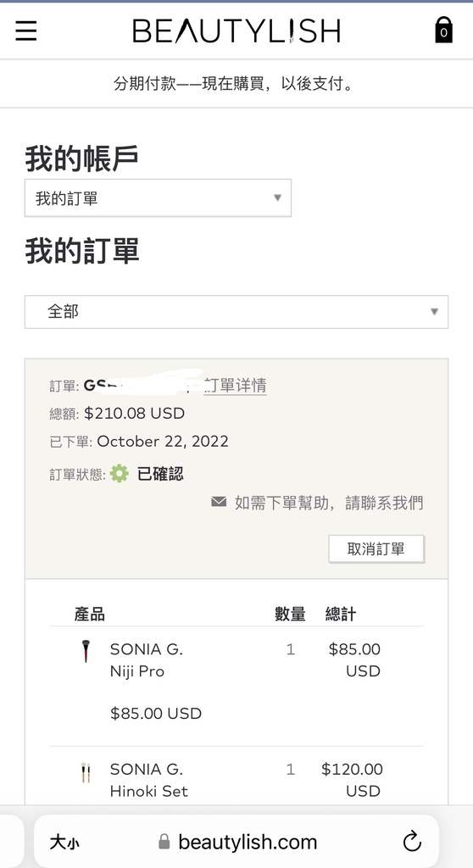Open Niji Pro brush thumbnail
This screenshot has height=868, width=473.
tap(86, 651)
